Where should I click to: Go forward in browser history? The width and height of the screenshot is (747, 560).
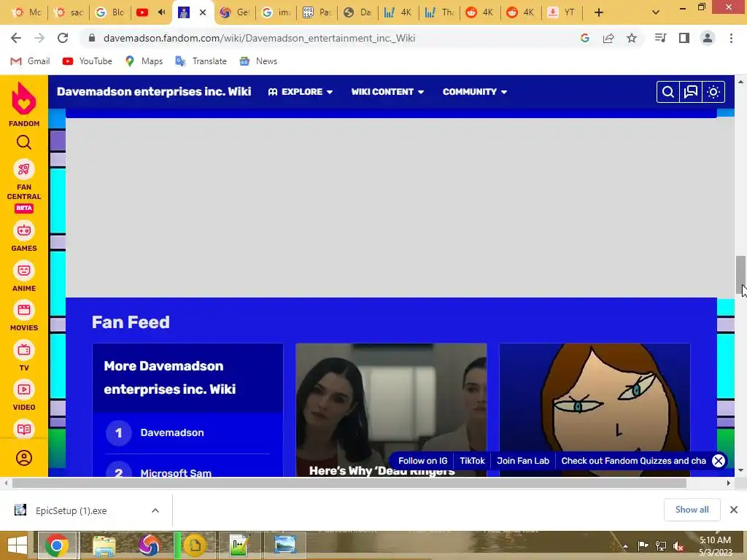tap(39, 38)
